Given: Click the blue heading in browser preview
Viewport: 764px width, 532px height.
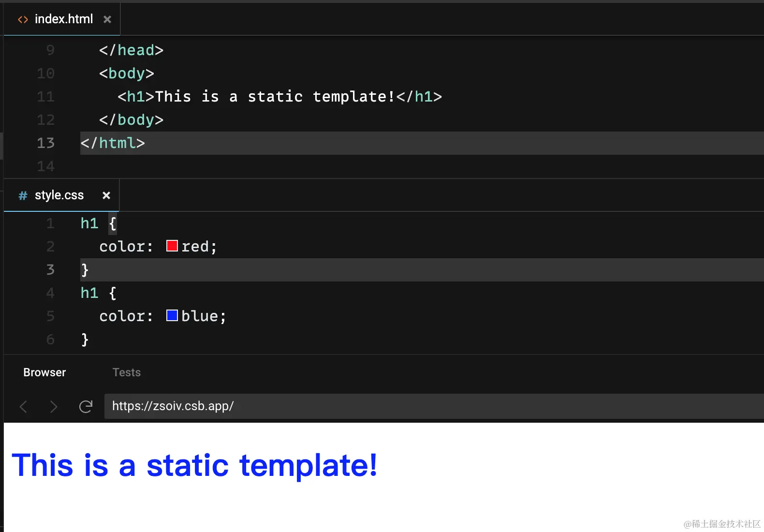Looking at the screenshot, I should (x=194, y=465).
